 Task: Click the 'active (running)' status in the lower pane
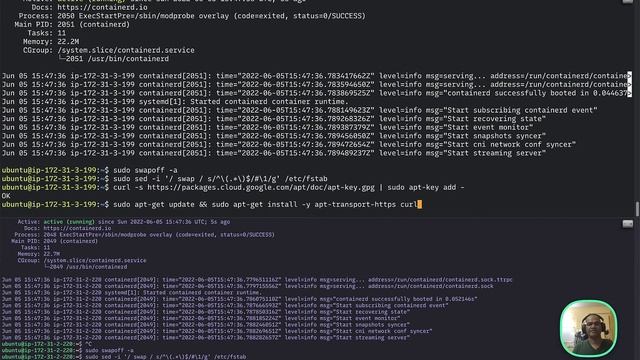(69, 222)
